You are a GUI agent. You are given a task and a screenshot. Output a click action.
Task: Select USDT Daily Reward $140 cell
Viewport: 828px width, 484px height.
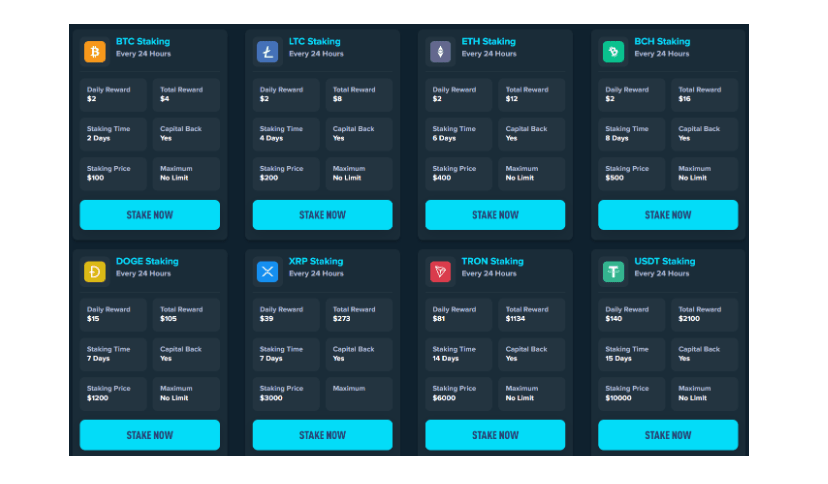tap(632, 315)
